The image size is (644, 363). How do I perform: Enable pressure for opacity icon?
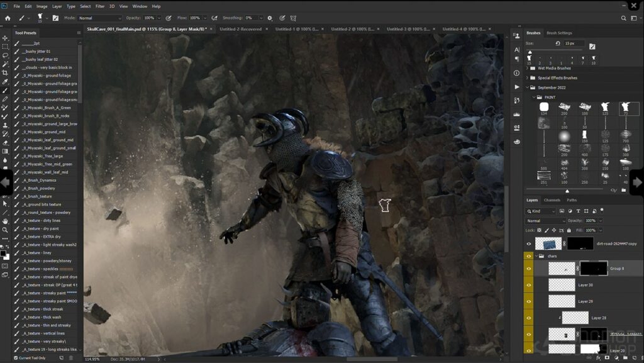(169, 18)
